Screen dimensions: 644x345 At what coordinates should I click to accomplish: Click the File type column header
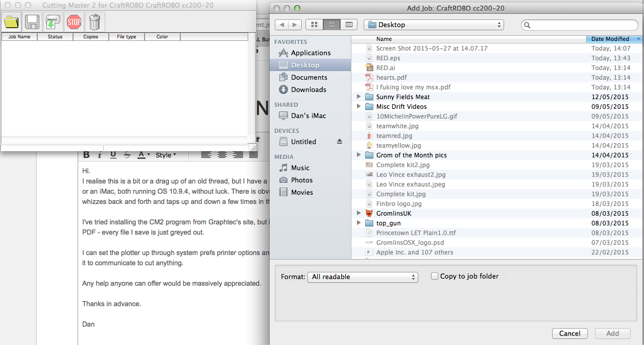(x=127, y=37)
